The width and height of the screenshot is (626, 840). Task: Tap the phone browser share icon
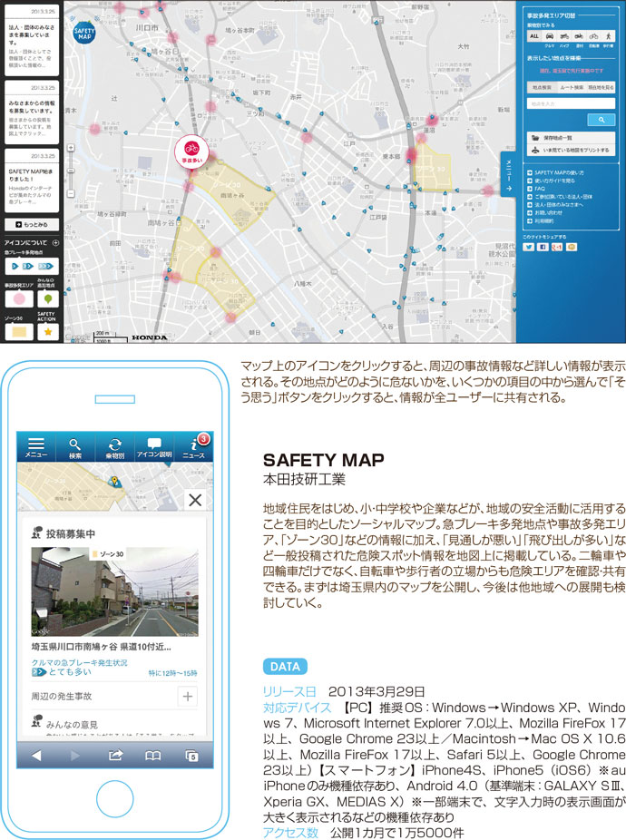coord(115,756)
